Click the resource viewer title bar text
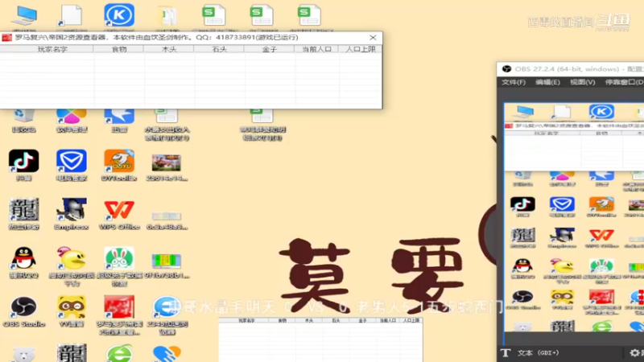The height and width of the screenshot is (362, 644). (156, 38)
